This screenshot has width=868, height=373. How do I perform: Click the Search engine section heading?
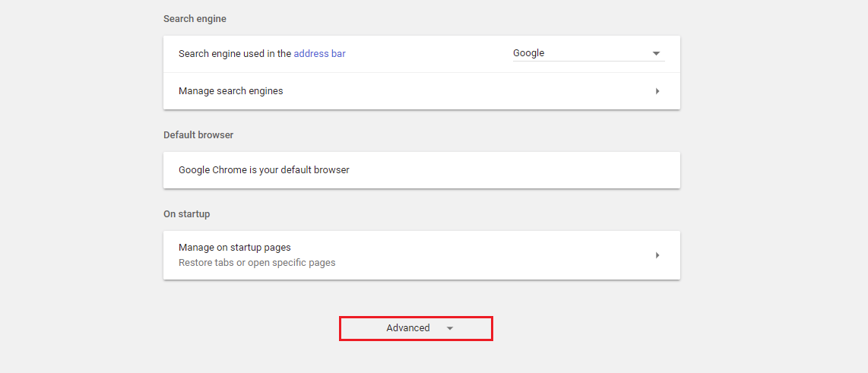click(195, 19)
